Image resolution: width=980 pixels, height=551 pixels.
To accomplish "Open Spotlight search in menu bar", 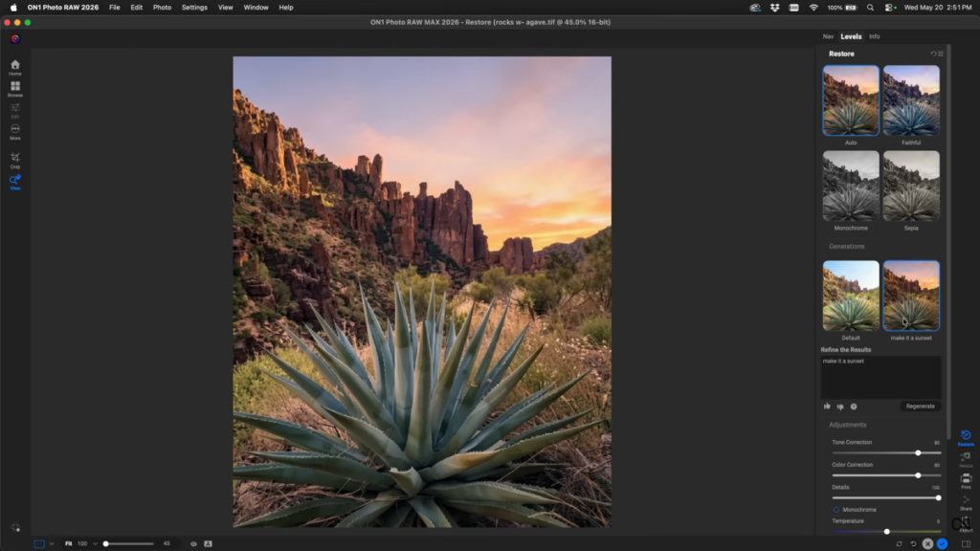I will click(870, 8).
